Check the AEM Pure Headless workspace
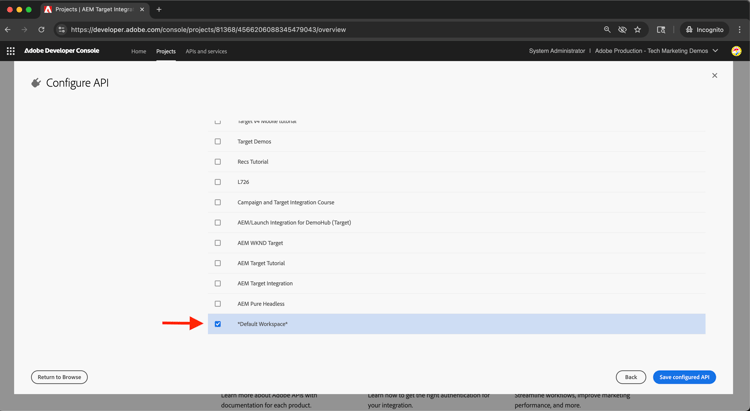The width and height of the screenshot is (750, 411). pos(218,304)
